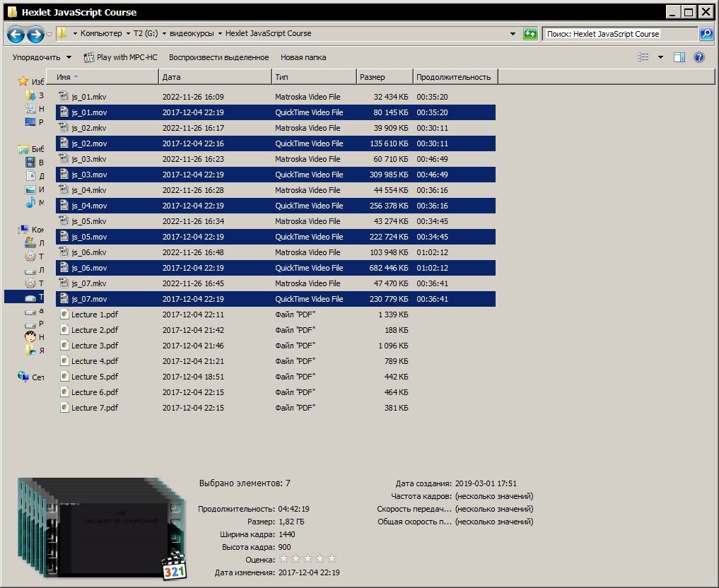Click the js_01.mkv file icon
This screenshot has height=588, width=719.
tap(64, 96)
